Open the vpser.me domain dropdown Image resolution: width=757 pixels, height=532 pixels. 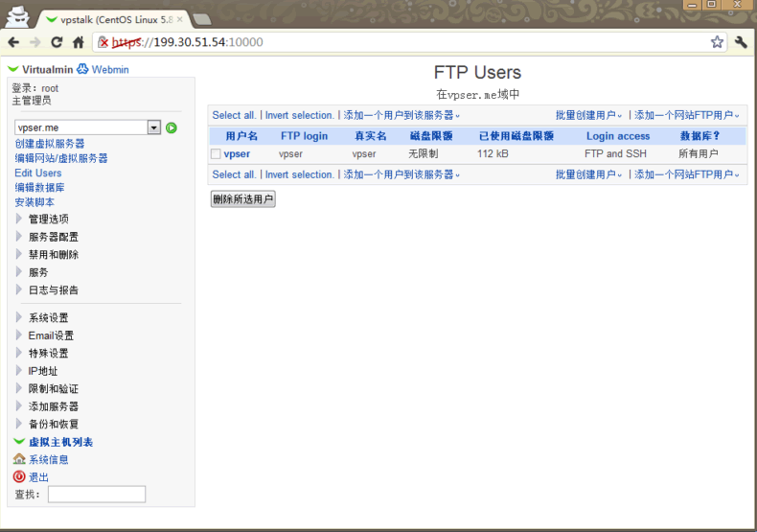tap(153, 127)
